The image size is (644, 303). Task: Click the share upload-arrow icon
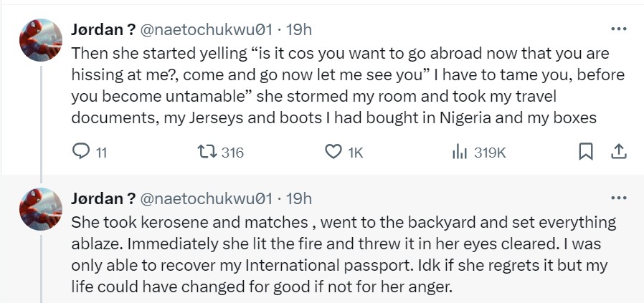tap(619, 152)
